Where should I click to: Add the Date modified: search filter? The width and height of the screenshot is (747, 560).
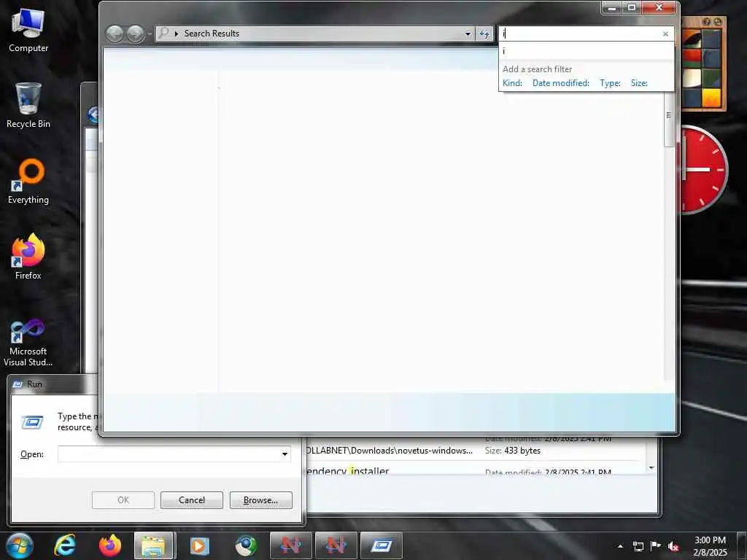[561, 83]
